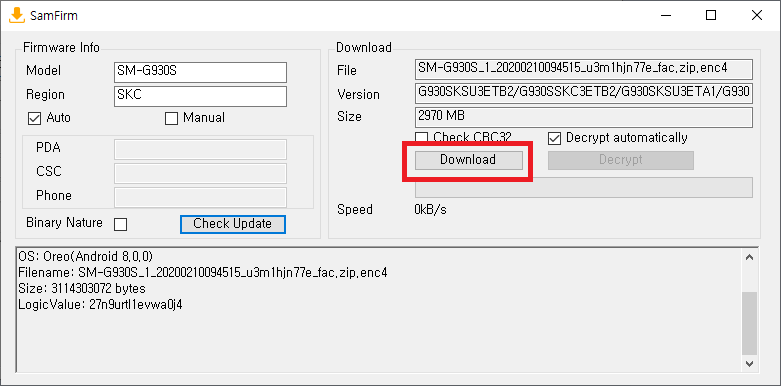
Task: Maximize the SamFirm window
Action: [711, 15]
